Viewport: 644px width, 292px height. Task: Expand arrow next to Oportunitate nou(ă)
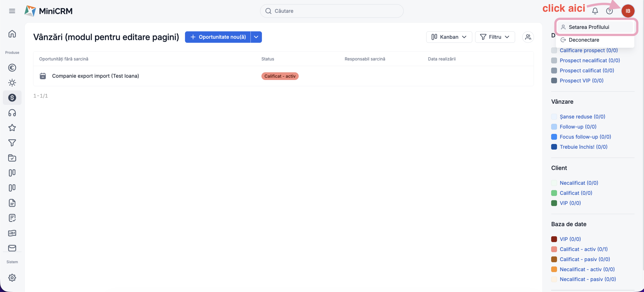coord(256,37)
